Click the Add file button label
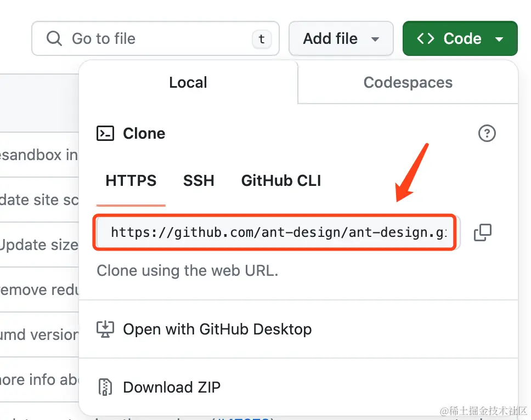Screen dimensions: 531x420 point(330,38)
